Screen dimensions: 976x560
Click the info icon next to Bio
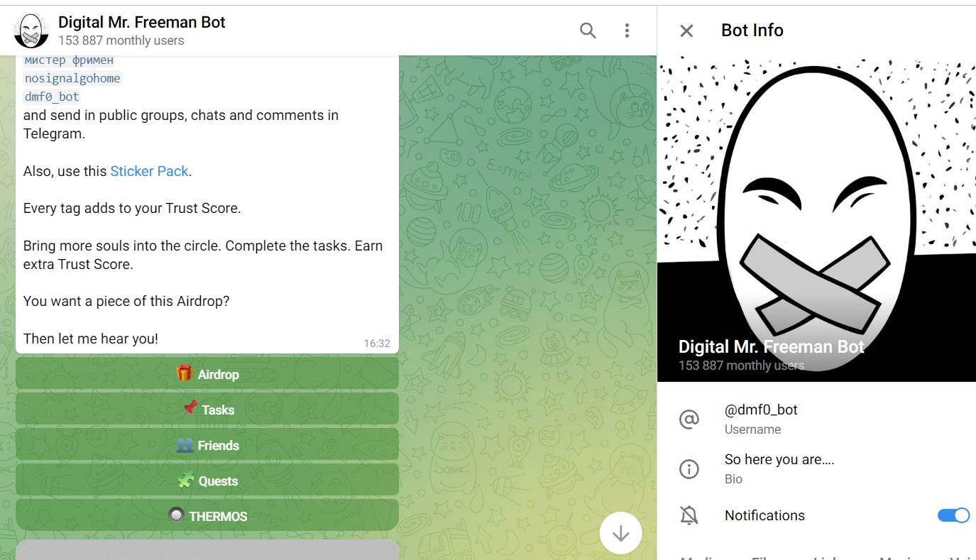[x=689, y=469]
